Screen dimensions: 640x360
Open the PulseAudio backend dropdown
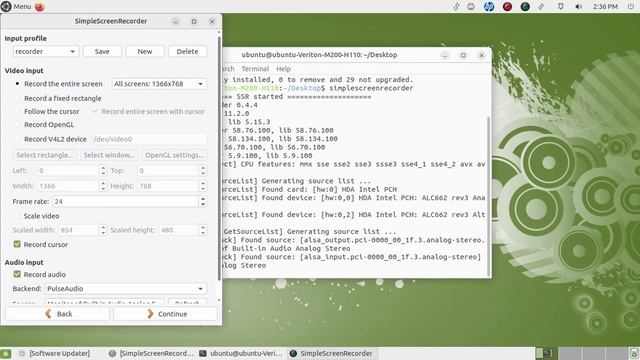coord(126,289)
